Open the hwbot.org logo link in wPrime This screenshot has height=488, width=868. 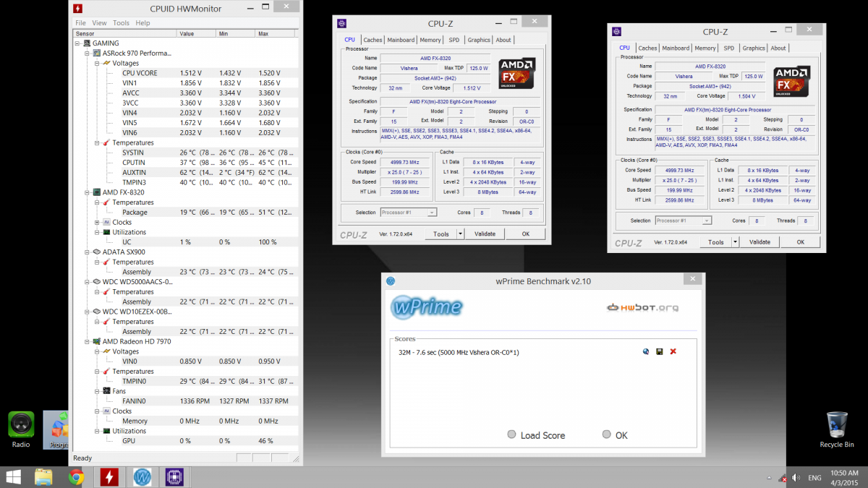pyautogui.click(x=643, y=308)
